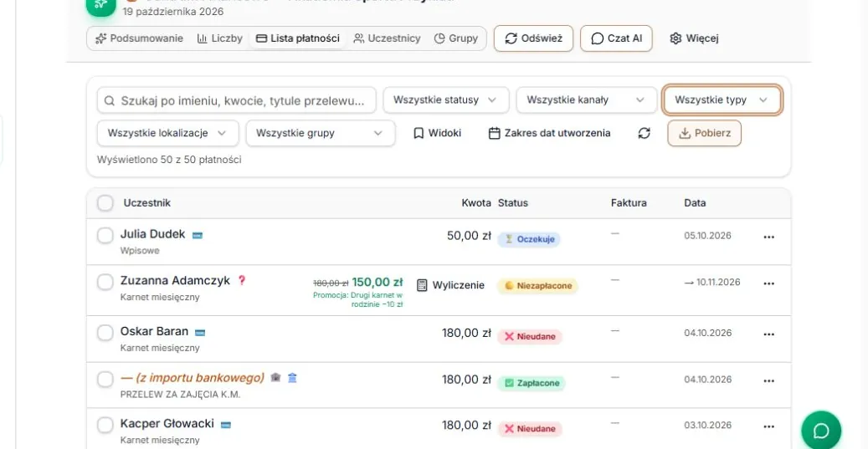Open the Więcej settings menu
The image size is (868, 449).
coord(694,38)
